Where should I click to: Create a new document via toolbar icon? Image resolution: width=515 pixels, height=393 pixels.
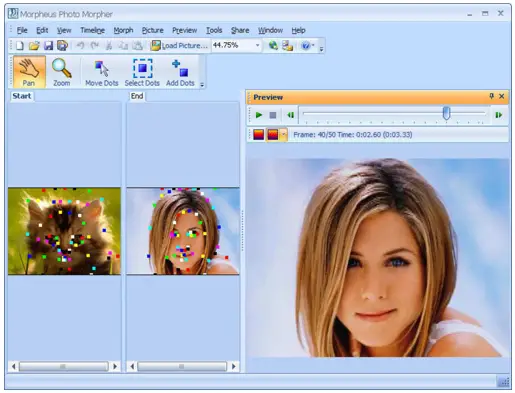click(20, 45)
